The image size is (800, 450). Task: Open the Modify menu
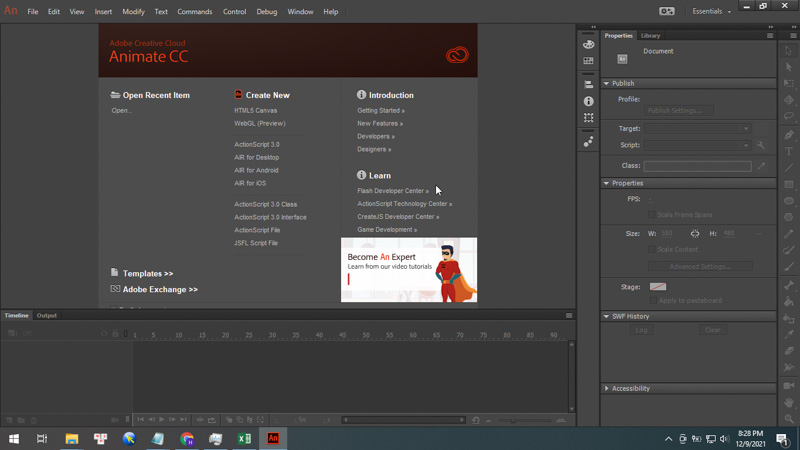133,12
